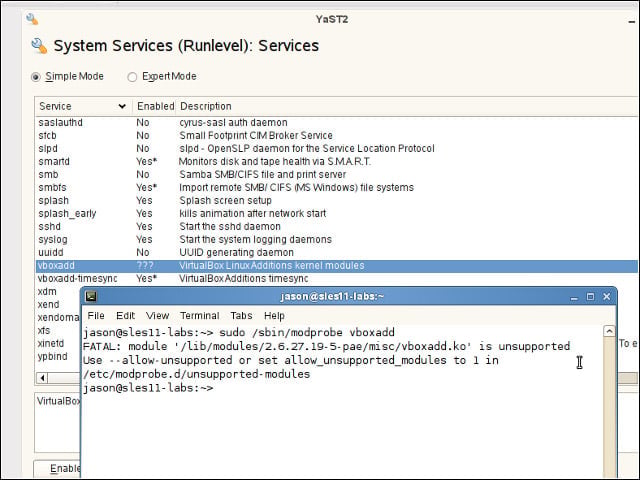The width and height of the screenshot is (640, 480).
Task: Maximize the terminal window
Action: click(x=590, y=297)
